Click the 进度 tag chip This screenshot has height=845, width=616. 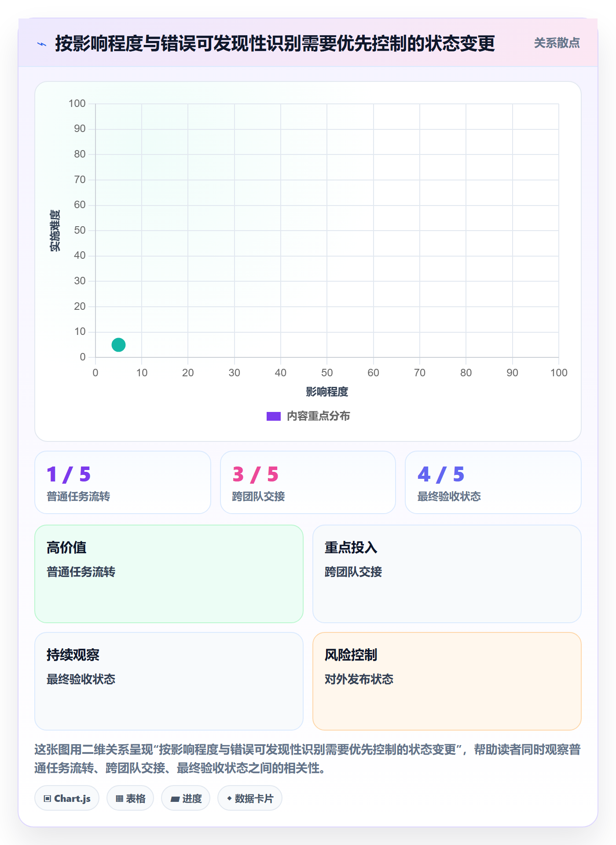tap(186, 798)
